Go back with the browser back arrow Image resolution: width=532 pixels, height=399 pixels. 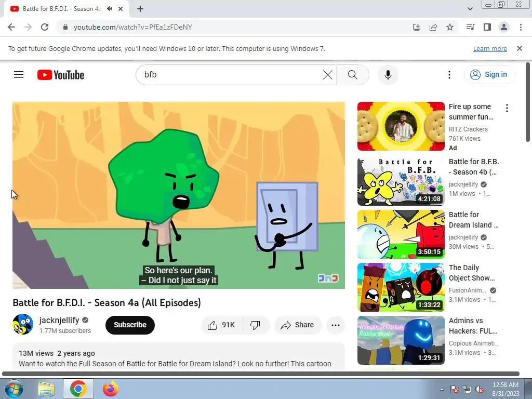11,27
